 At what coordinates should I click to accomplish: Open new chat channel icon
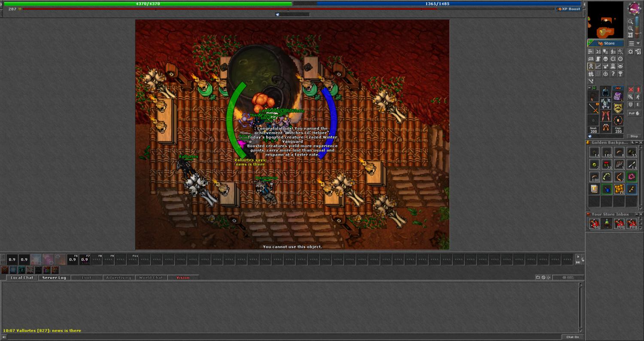click(538, 278)
